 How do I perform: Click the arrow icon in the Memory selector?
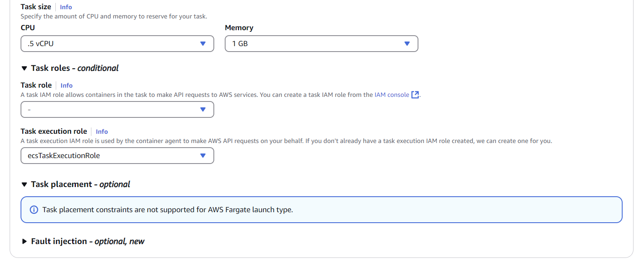pyautogui.click(x=407, y=44)
